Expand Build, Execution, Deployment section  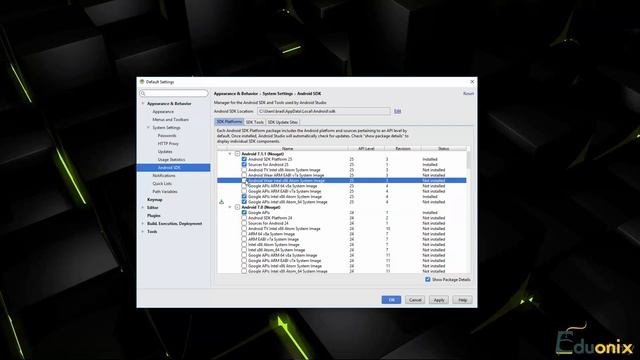coord(143,224)
